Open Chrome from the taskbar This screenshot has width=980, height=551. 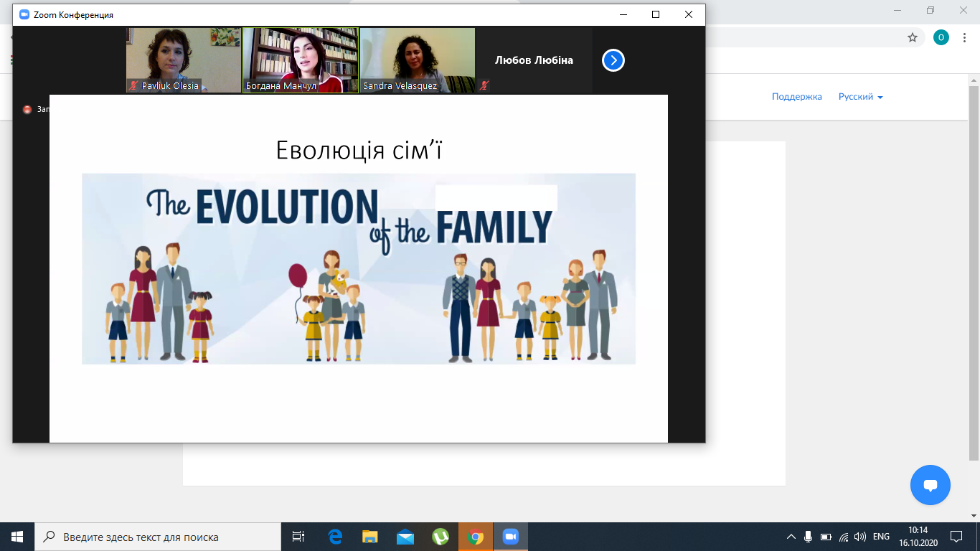click(x=475, y=537)
